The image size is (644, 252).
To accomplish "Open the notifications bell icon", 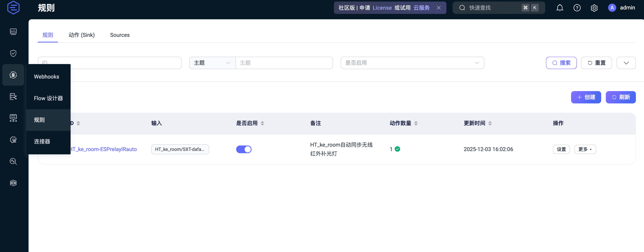I will 559,8.
